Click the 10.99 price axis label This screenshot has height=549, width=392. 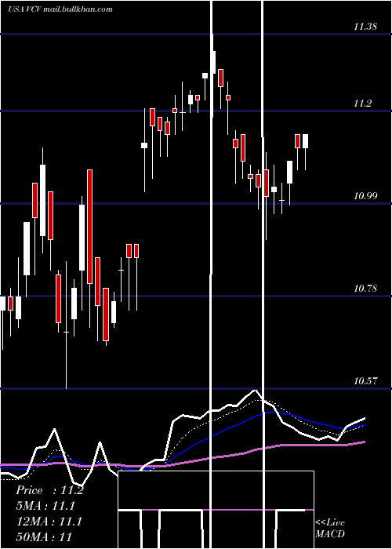(365, 196)
